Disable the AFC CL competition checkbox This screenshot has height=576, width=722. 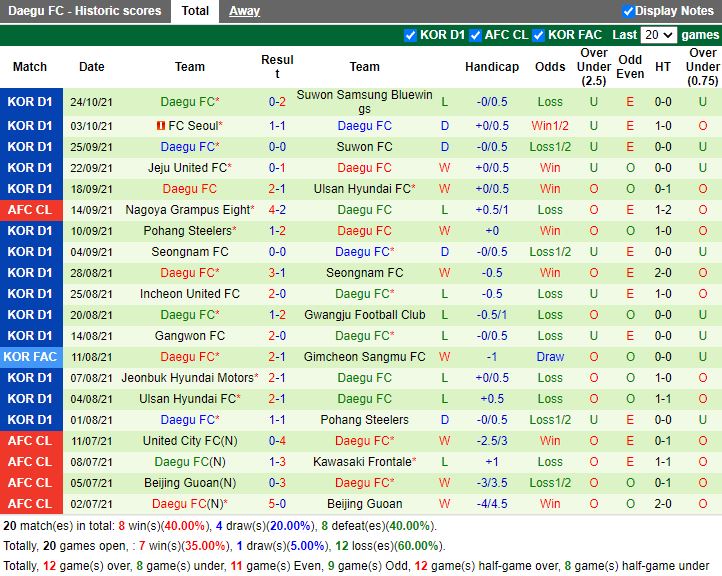coord(475,35)
